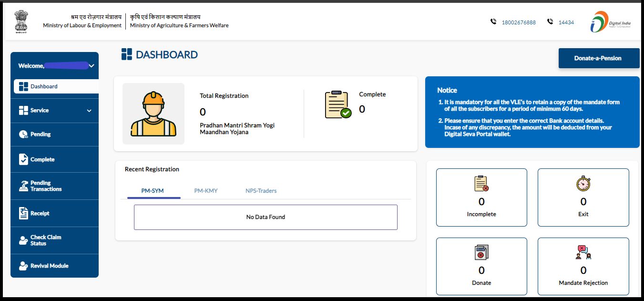Image resolution: width=644 pixels, height=301 pixels.
Task: Click the Complete document icon in sidebar
Action: point(23,159)
